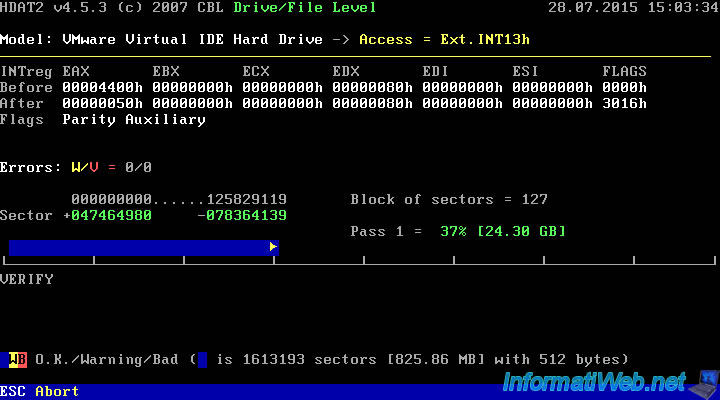Click the HDAT2 v4.5.3 title text
This screenshot has width=720, height=400.
tap(112, 8)
